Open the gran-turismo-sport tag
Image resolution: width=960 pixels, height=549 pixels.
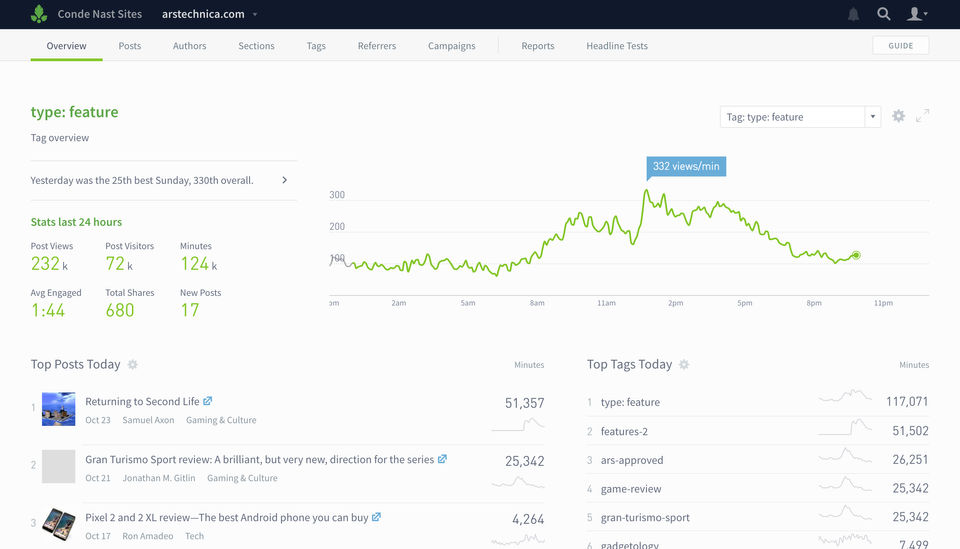coord(645,518)
